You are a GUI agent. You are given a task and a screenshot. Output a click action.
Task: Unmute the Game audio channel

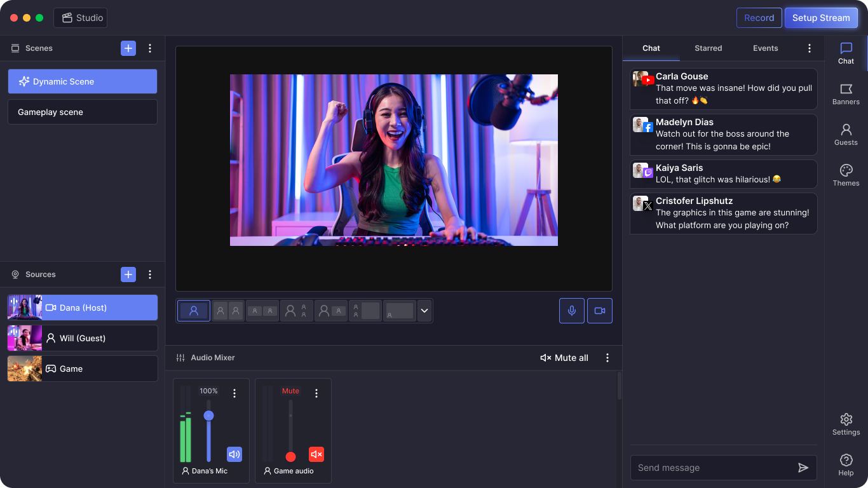pyautogui.click(x=316, y=454)
